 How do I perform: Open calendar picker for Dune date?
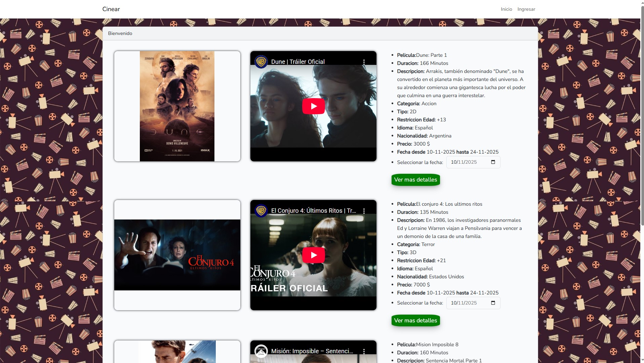493,162
